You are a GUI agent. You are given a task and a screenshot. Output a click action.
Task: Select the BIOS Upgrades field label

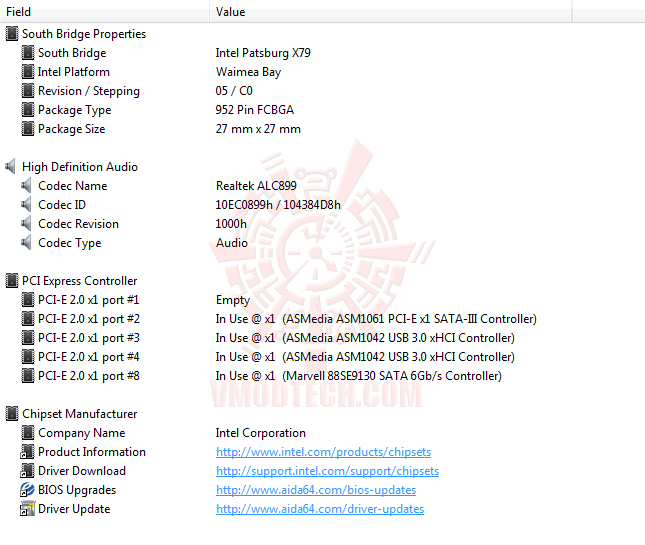(x=77, y=490)
